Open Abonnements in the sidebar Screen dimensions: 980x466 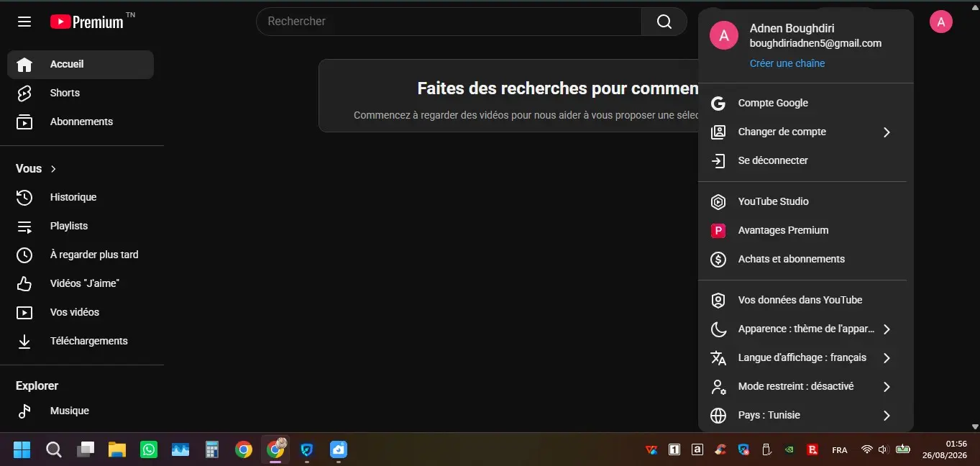tap(81, 122)
